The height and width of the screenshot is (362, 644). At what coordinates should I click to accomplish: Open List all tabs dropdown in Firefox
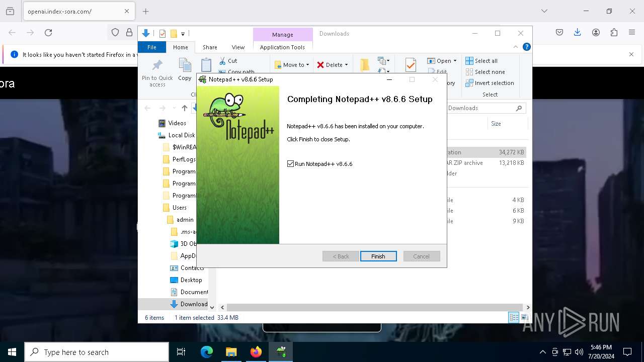tap(544, 11)
